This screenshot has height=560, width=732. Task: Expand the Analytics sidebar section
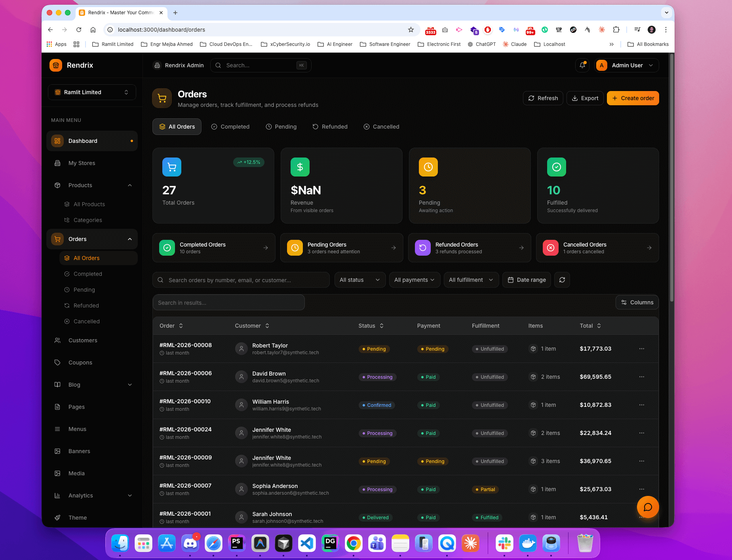130,495
